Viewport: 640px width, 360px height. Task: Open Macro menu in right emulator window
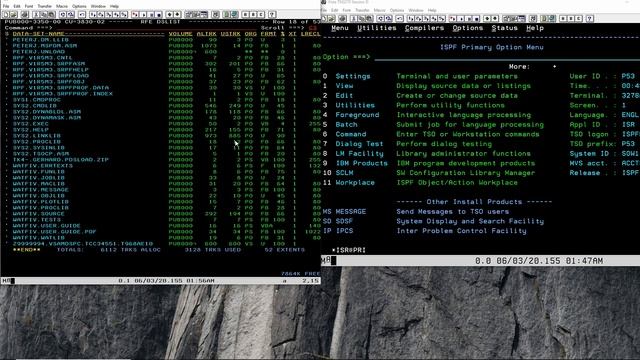pyautogui.click(x=380, y=10)
